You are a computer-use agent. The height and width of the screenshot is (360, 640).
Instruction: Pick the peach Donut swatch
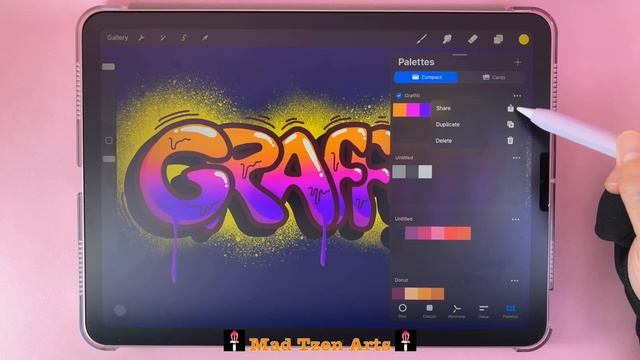[411, 294]
